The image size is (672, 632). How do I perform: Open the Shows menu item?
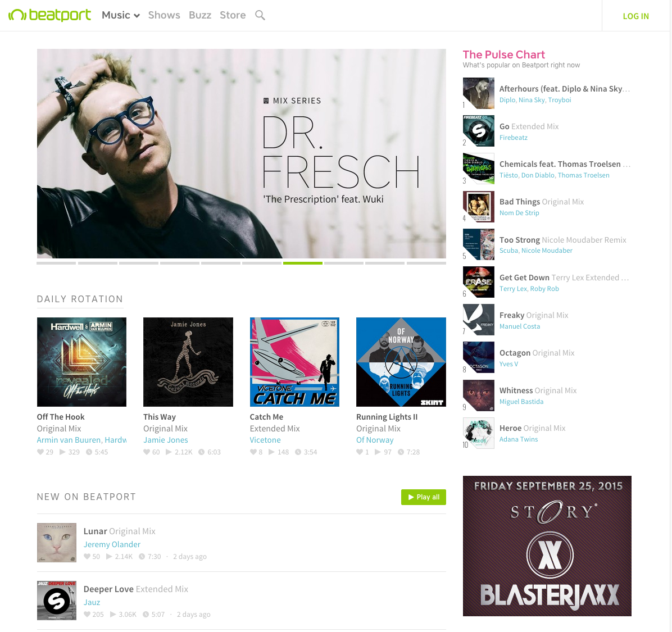164,15
